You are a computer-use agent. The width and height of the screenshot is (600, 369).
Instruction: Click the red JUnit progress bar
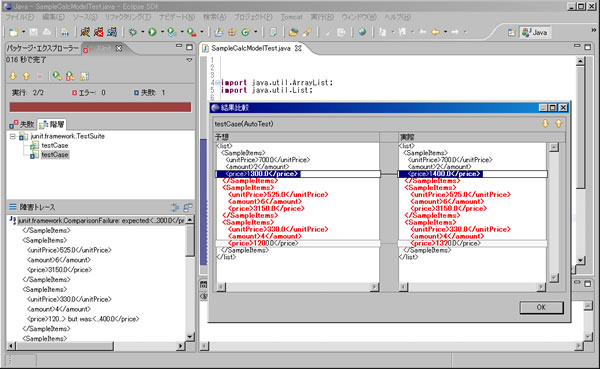click(100, 107)
